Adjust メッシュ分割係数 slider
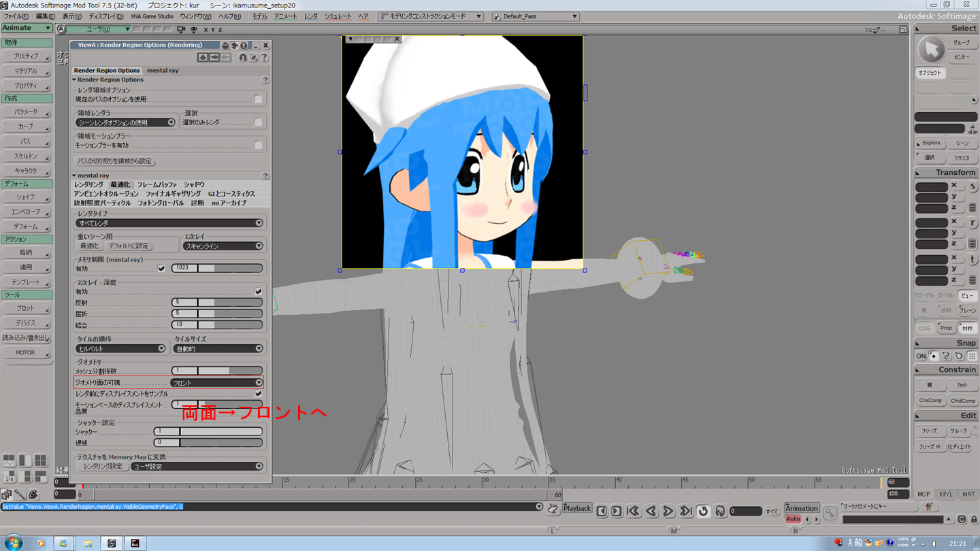This screenshot has height=551, width=980. tap(217, 371)
